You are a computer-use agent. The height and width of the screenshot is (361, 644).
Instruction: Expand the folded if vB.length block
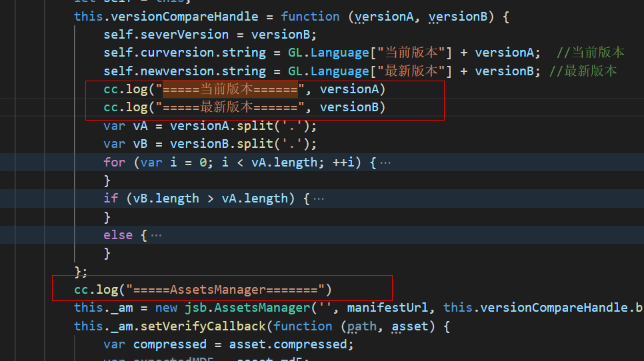(318, 198)
